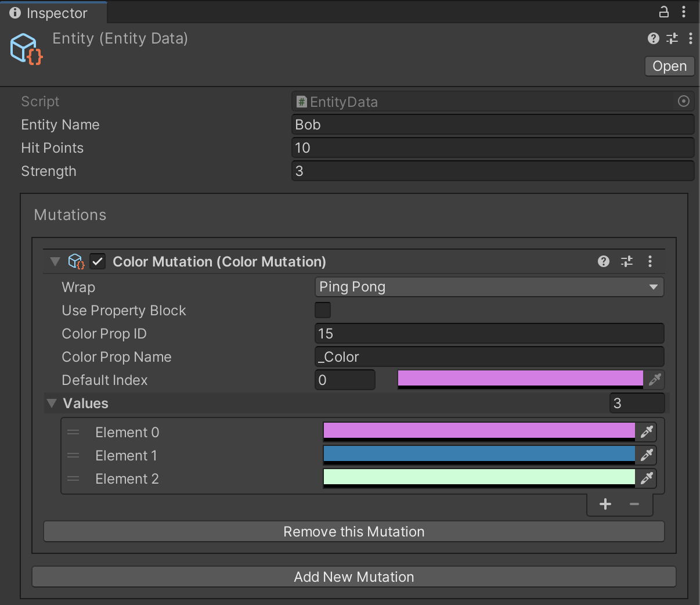This screenshot has width=700, height=605.
Task: Open the Color Mutation more options menu
Action: coord(650,261)
